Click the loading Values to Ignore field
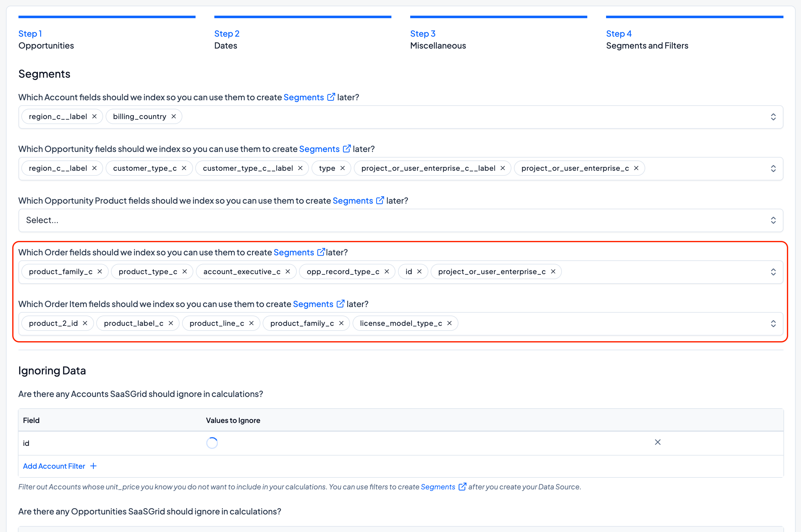801x532 pixels. point(212,443)
